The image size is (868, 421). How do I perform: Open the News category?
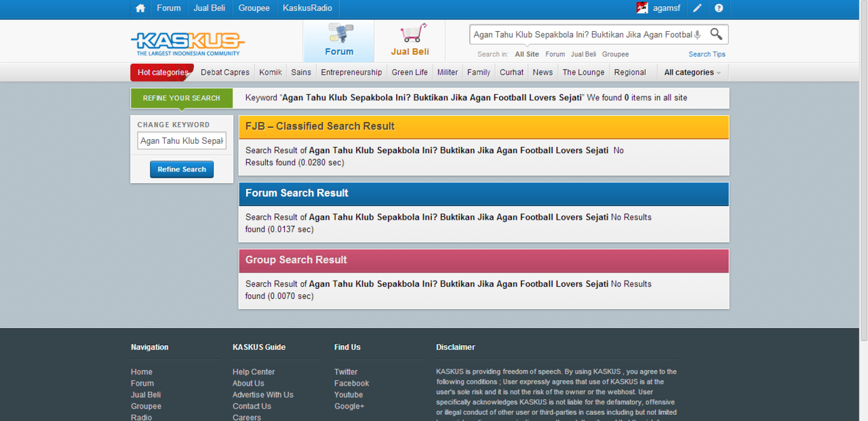[x=542, y=73]
